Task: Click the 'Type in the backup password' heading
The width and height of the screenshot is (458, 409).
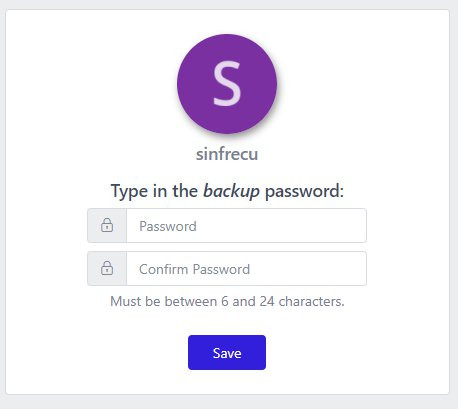Action: point(227,191)
